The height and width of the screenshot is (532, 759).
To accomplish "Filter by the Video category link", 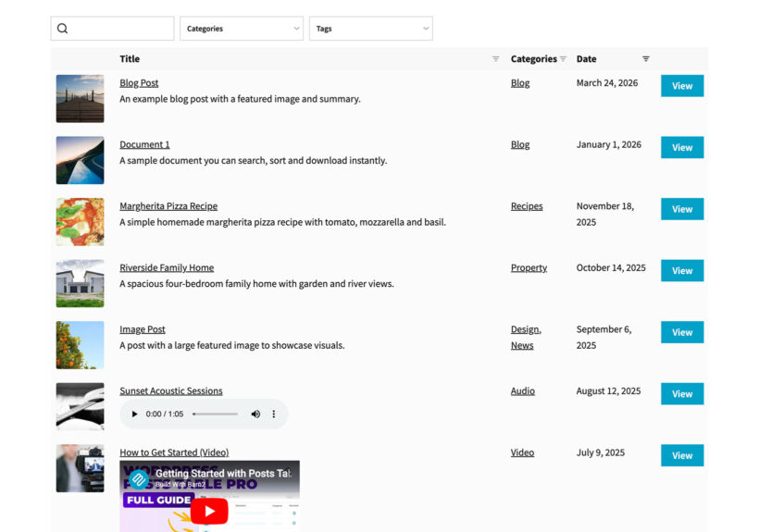I will [x=522, y=452].
